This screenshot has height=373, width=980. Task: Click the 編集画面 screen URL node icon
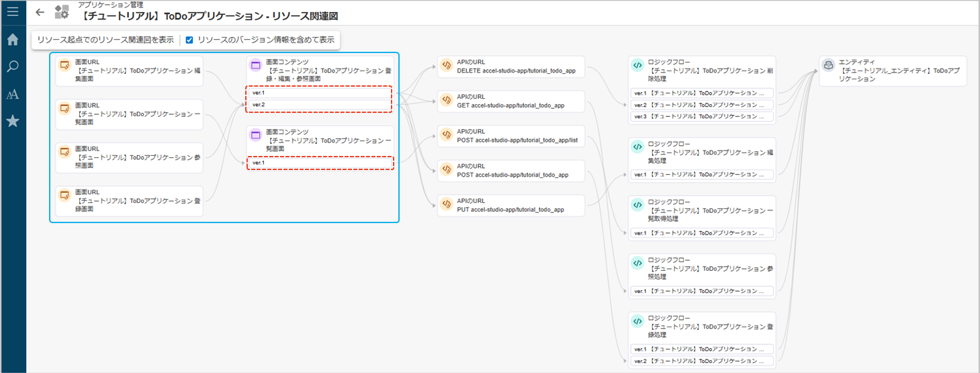tap(64, 65)
